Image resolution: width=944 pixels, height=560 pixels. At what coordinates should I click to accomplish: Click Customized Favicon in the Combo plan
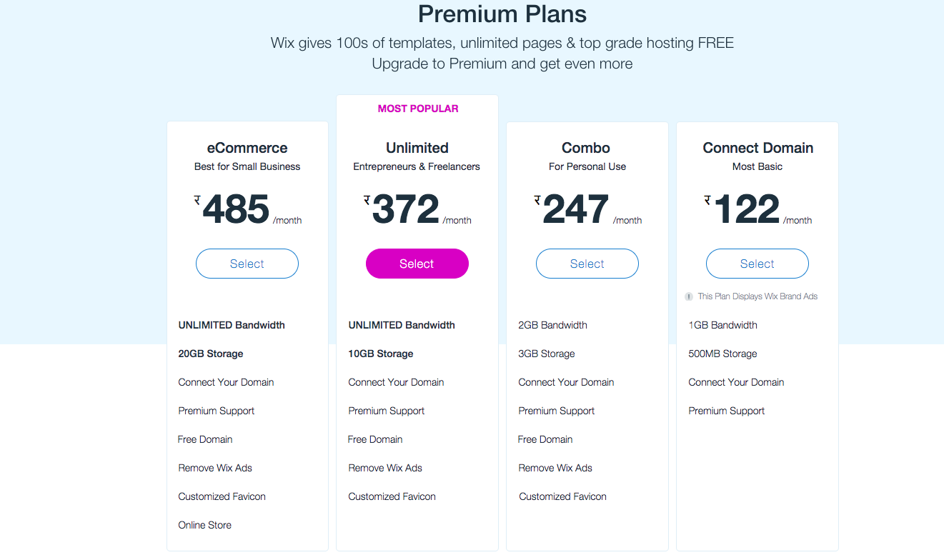(562, 496)
